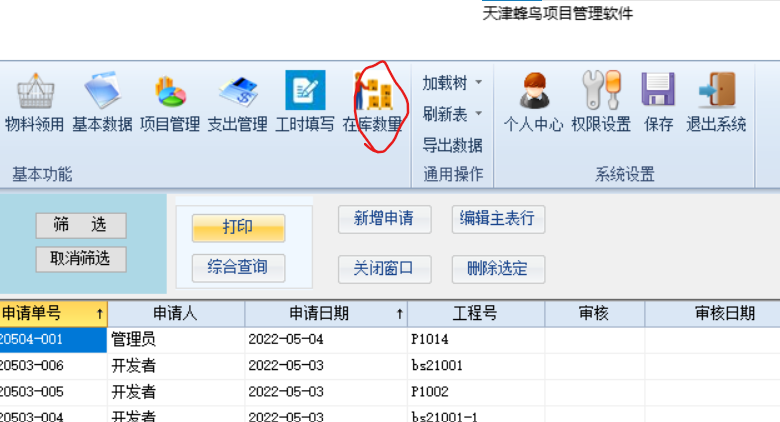Select project number cell bs21001-1
780x422 pixels.
(476, 416)
